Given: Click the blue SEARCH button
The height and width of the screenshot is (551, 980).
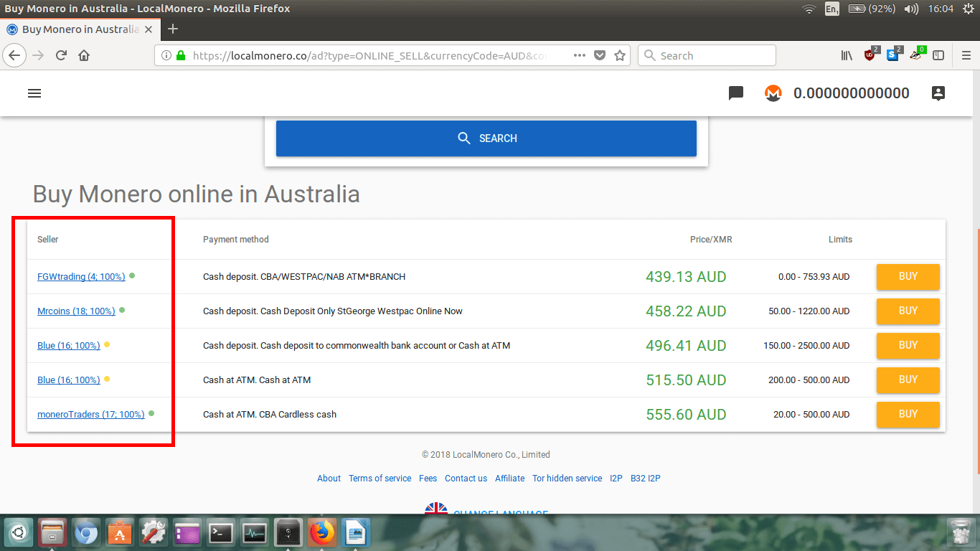Looking at the screenshot, I should point(486,138).
